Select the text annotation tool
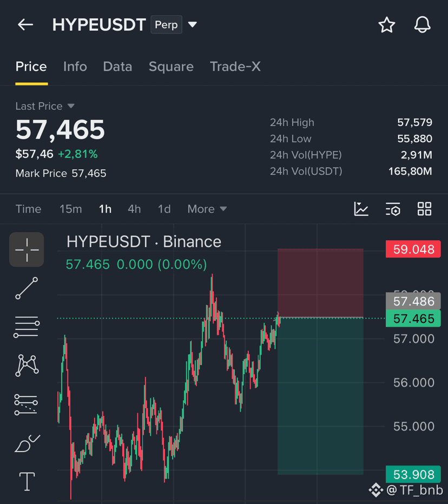This screenshot has height=504, width=448. coord(27,481)
